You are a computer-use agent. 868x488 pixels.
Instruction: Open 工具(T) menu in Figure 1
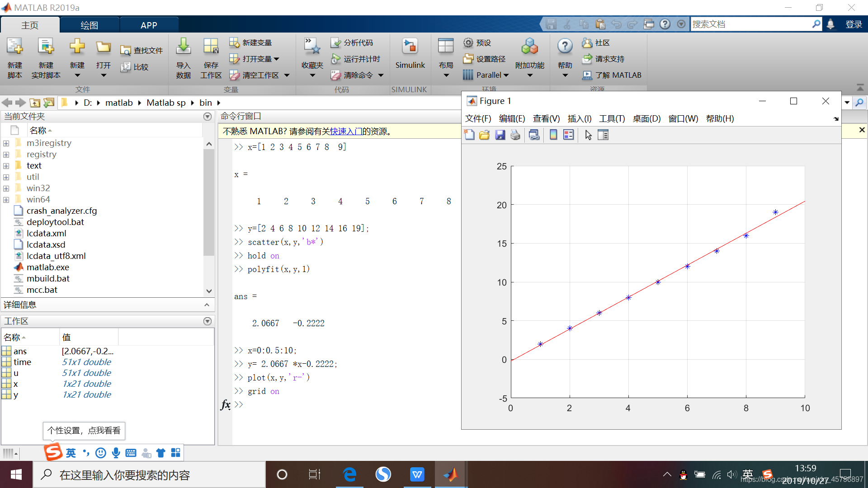612,118
